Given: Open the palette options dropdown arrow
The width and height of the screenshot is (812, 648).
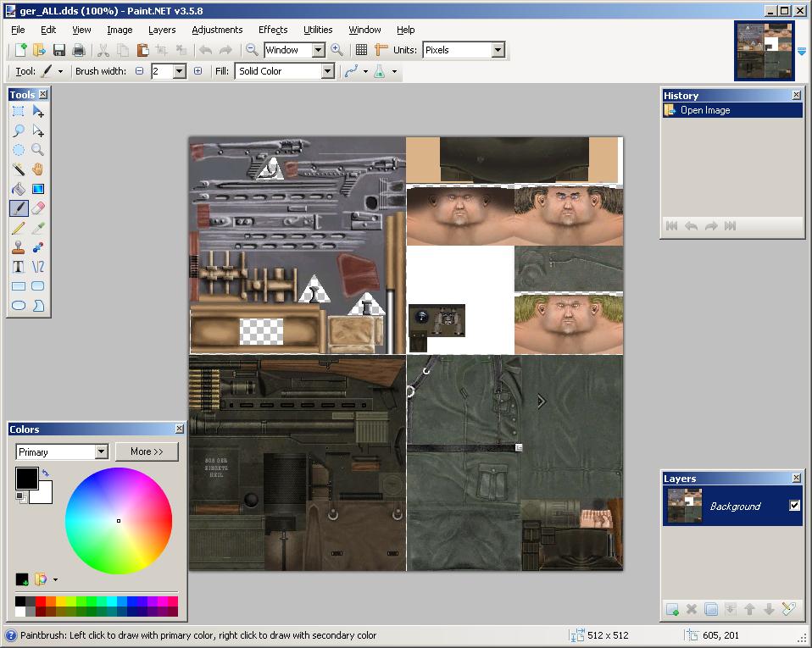Looking at the screenshot, I should click(x=55, y=579).
